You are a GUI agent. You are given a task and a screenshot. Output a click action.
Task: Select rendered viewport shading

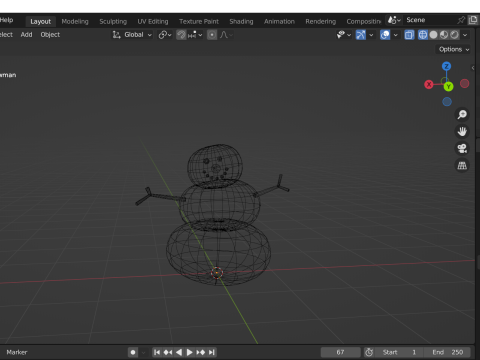454,35
